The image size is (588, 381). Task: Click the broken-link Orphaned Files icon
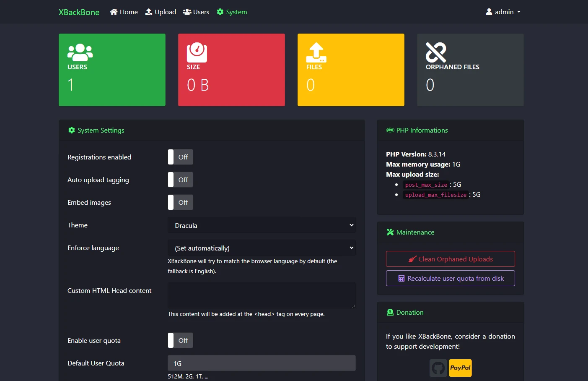[436, 52]
